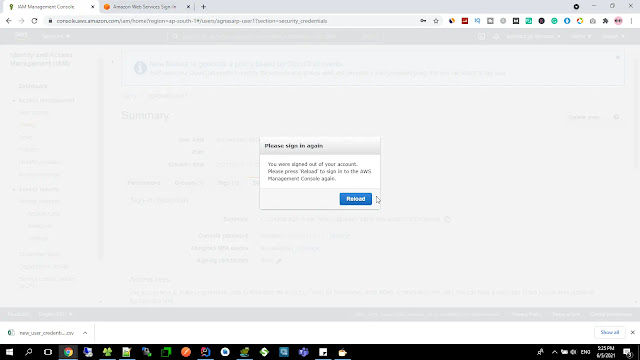Open the Windows notification center
Screen dimensions: 640x360
[628, 352]
